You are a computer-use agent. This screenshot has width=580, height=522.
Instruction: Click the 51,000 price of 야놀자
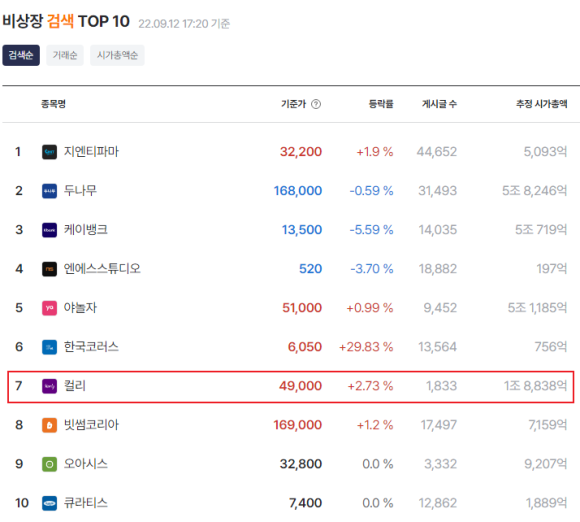click(x=302, y=308)
